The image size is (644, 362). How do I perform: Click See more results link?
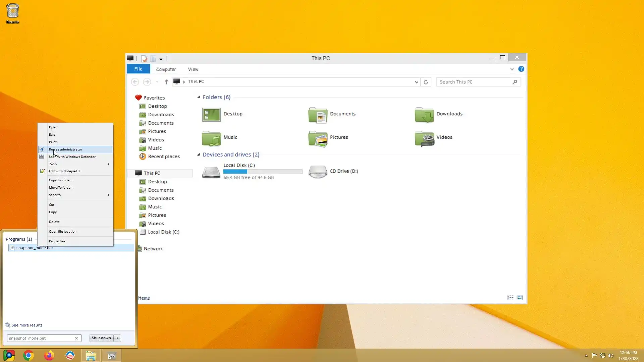(x=27, y=325)
